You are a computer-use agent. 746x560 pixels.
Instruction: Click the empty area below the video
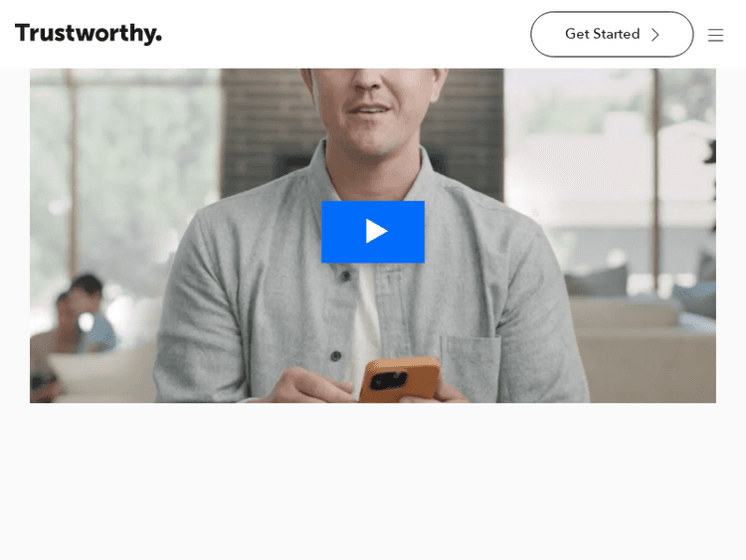point(373,480)
